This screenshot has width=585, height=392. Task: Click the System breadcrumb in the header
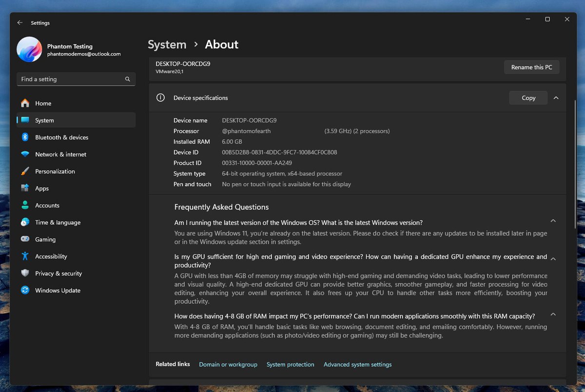pos(167,44)
